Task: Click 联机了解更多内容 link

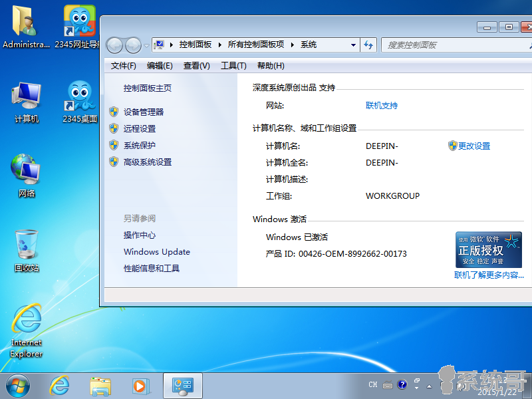Action: click(x=489, y=275)
